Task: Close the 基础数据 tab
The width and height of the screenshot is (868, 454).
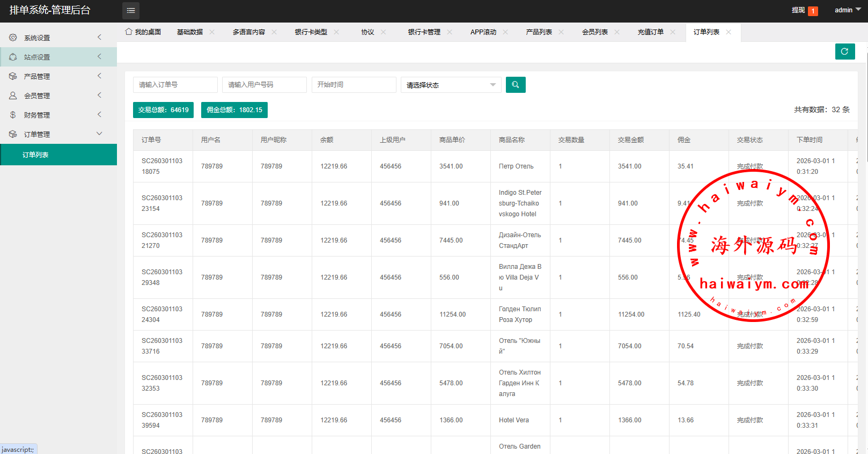Action: (x=212, y=32)
